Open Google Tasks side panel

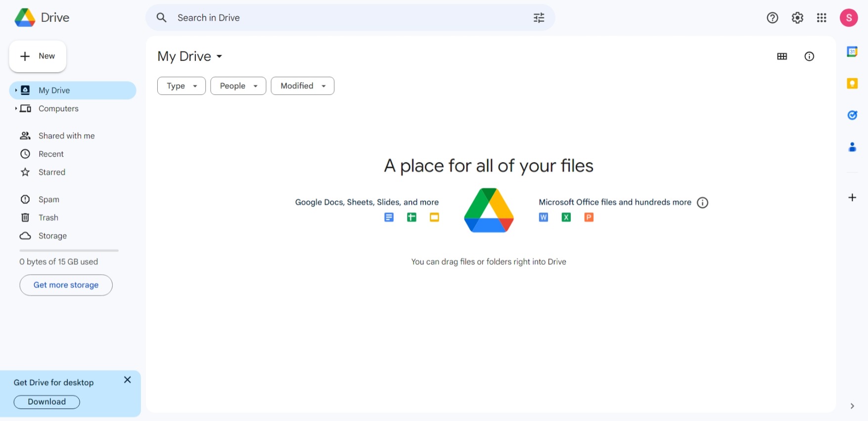click(x=852, y=115)
